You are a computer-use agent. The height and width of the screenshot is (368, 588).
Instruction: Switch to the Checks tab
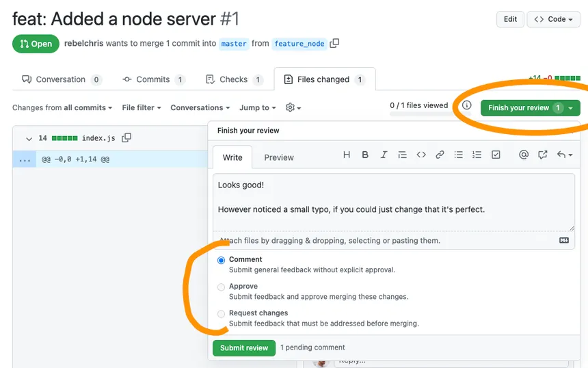pyautogui.click(x=235, y=79)
